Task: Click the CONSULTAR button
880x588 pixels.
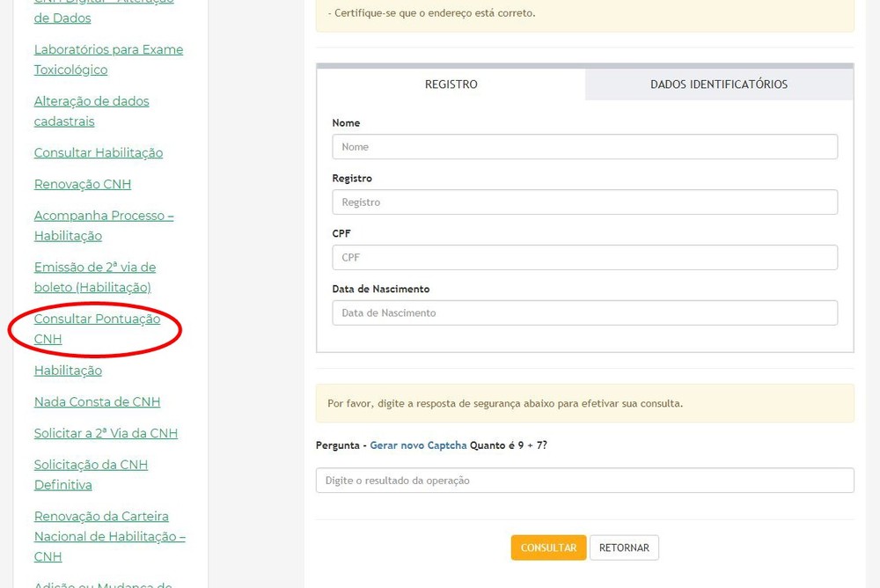Action: pyautogui.click(x=548, y=547)
